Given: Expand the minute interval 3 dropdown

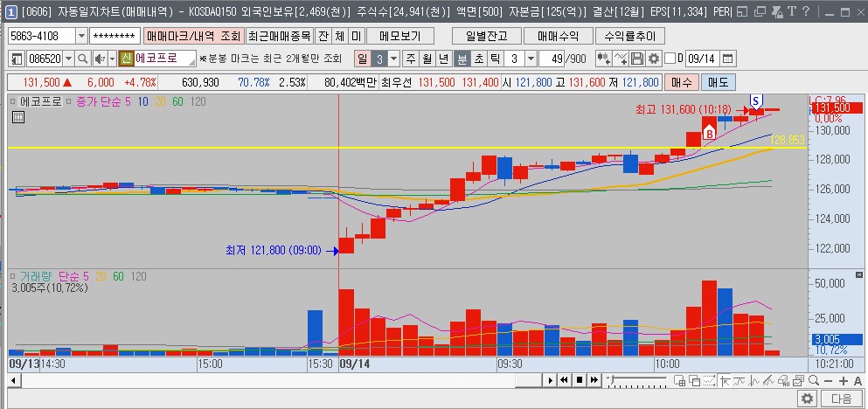Looking at the screenshot, I should (x=531, y=59).
